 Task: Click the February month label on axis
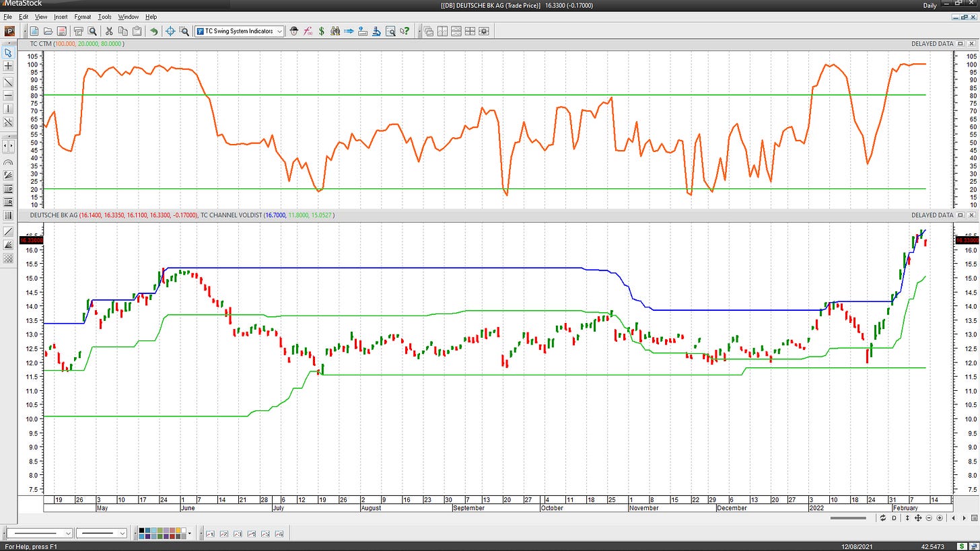point(905,508)
